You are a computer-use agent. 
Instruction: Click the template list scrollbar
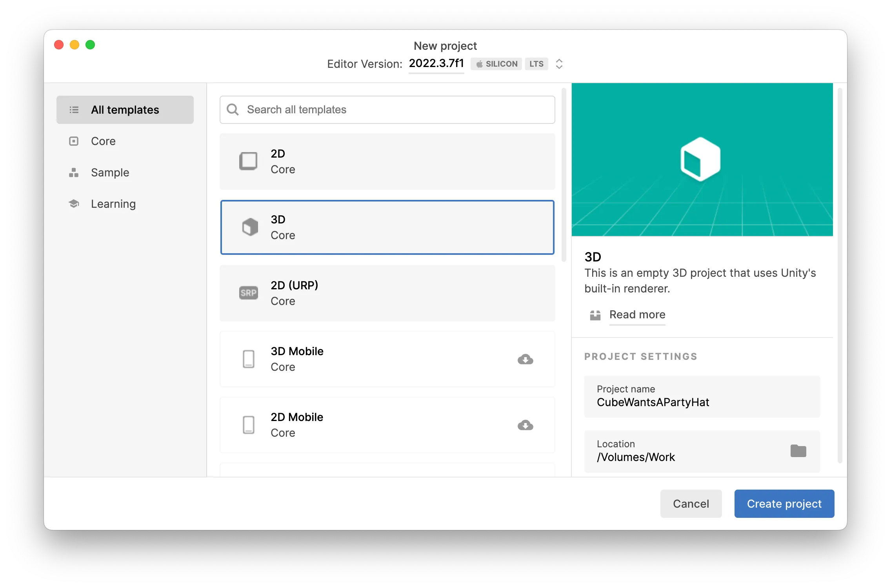tap(564, 175)
